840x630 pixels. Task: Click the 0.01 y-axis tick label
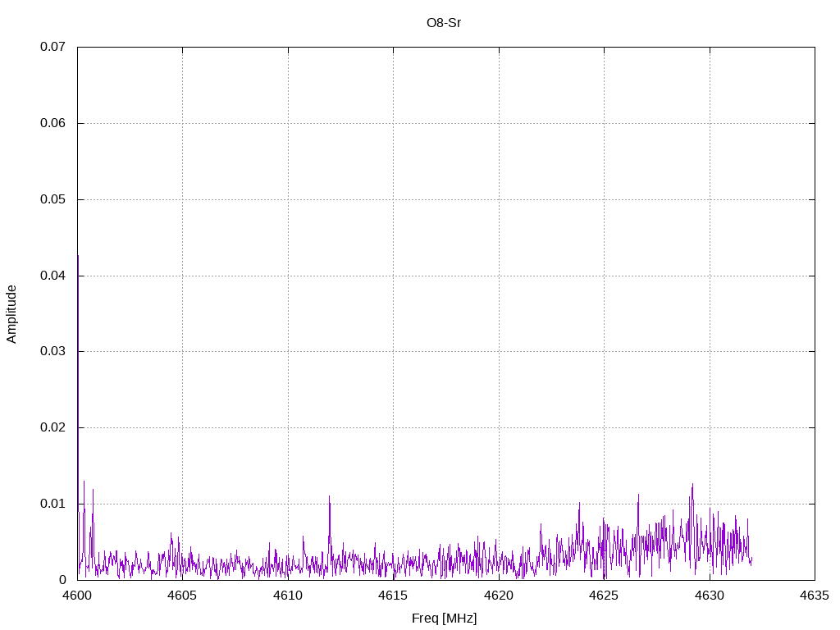[52, 504]
